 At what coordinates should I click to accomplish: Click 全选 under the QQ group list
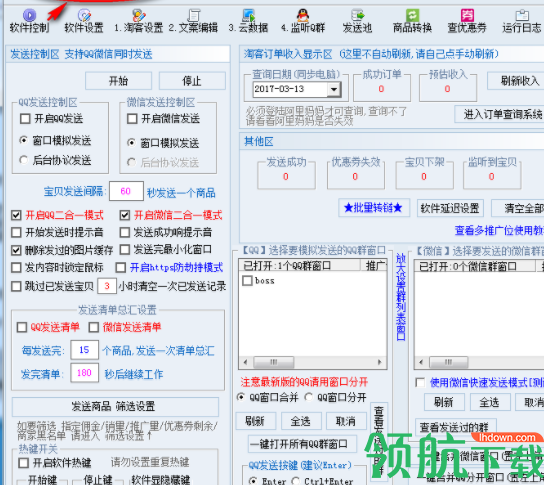pyautogui.click(x=301, y=421)
